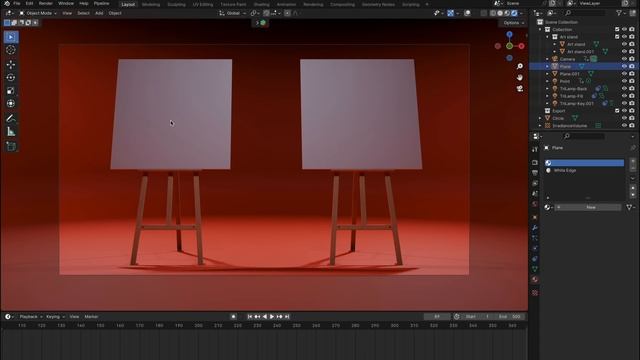Select the Add Cube tool
Viewport: 640px width, 360px height.
[x=11, y=146]
